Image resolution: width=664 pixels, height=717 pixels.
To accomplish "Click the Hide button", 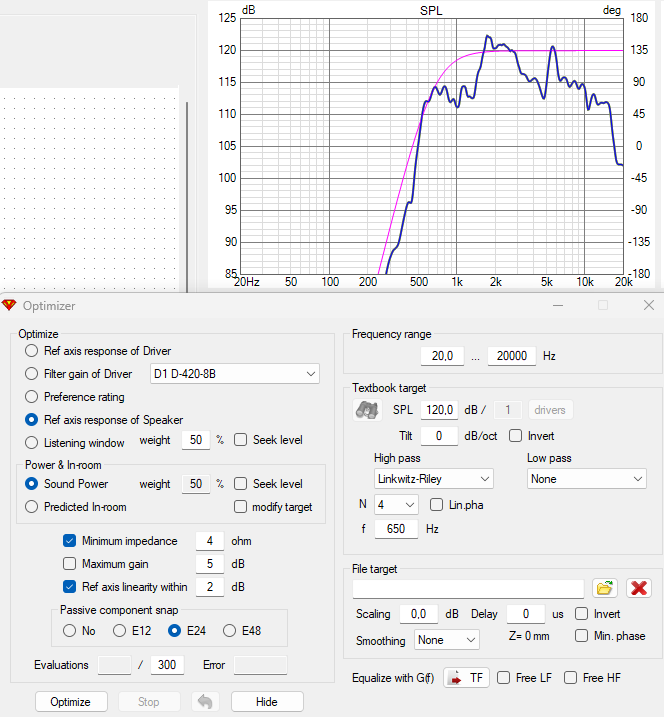I will (x=267, y=701).
